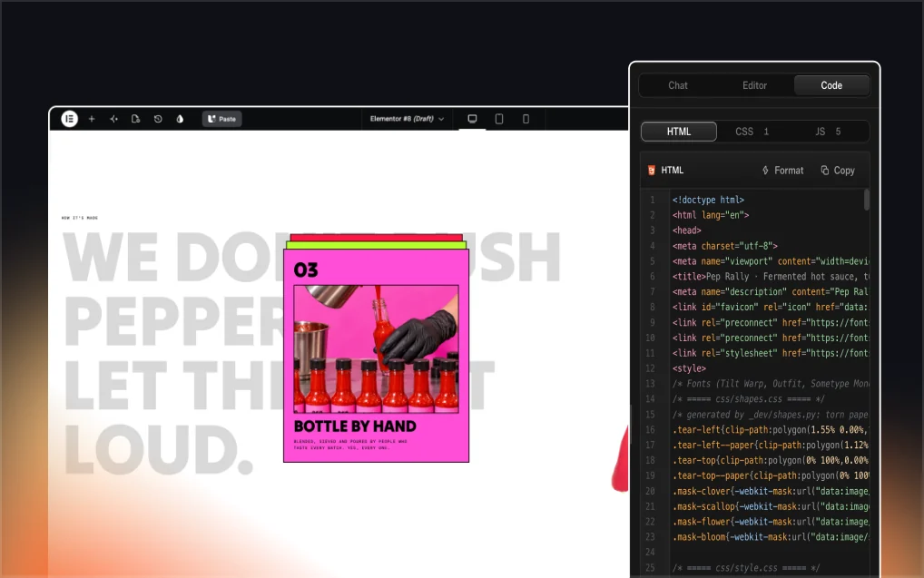
Task: Click the '<link rel="stylesheet"' code line
Action: coord(771,353)
